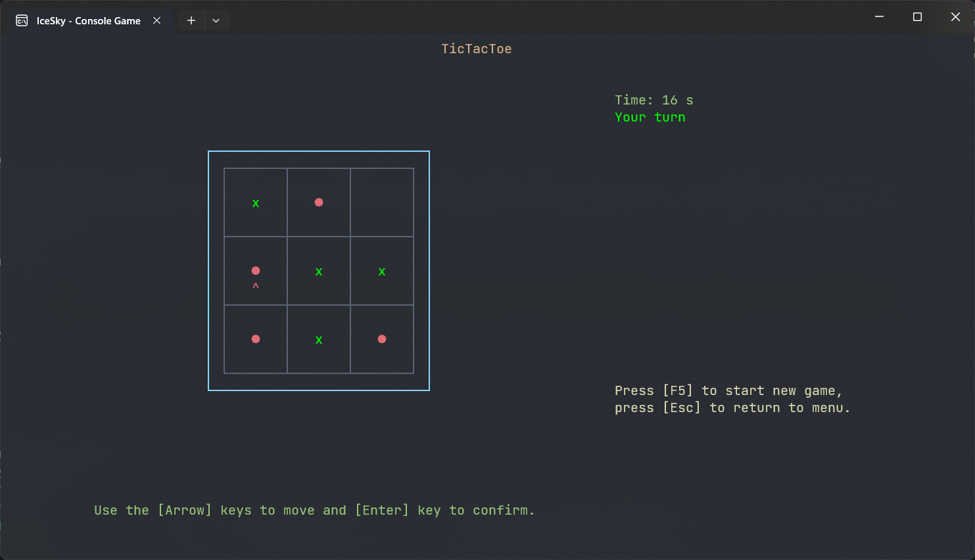The image size is (975, 560).
Task: Maximize the console window
Action: tap(917, 17)
